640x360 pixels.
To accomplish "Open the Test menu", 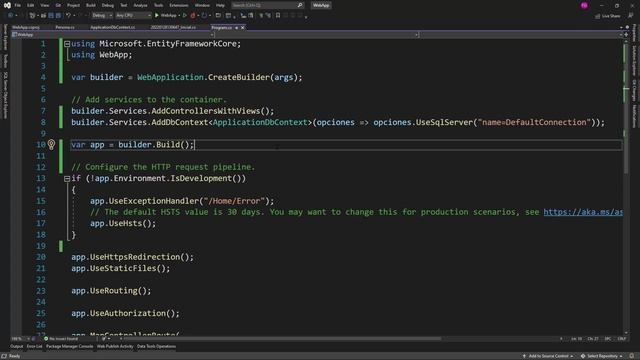I will point(124,5).
